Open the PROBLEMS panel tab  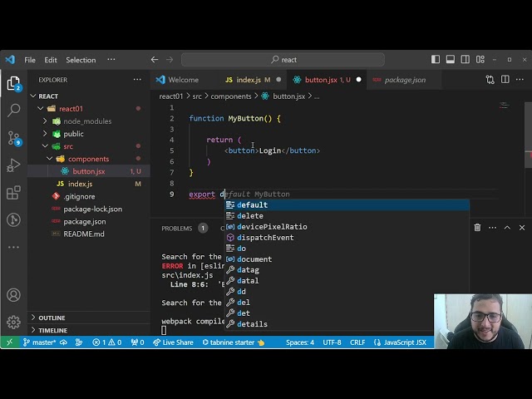[x=177, y=229]
